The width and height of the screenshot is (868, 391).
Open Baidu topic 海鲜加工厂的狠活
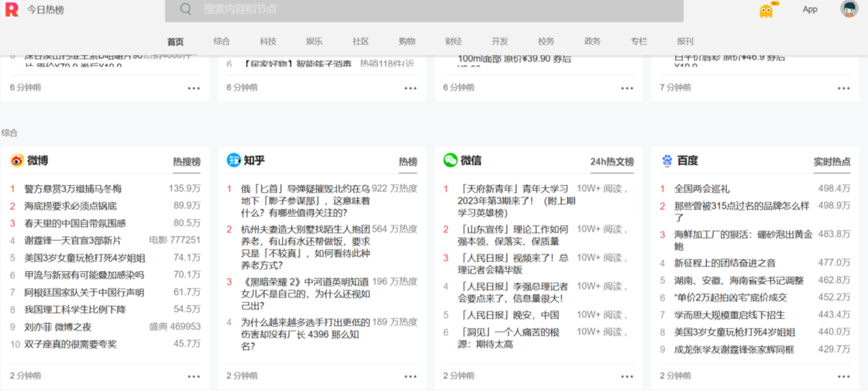coord(743,241)
